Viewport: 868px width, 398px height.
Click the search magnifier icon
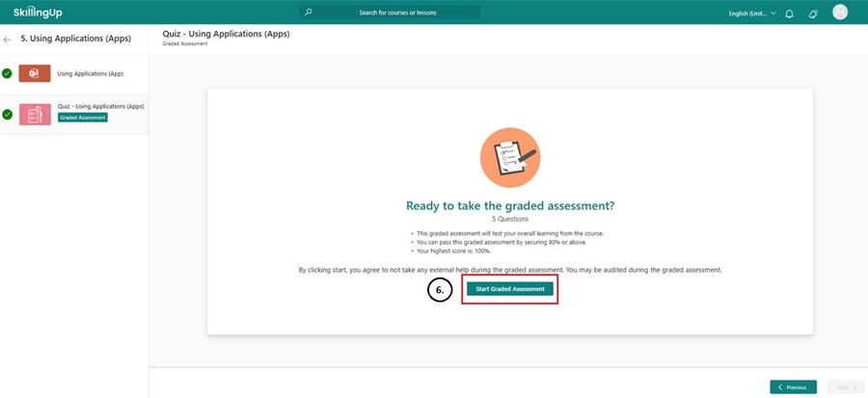(x=309, y=12)
